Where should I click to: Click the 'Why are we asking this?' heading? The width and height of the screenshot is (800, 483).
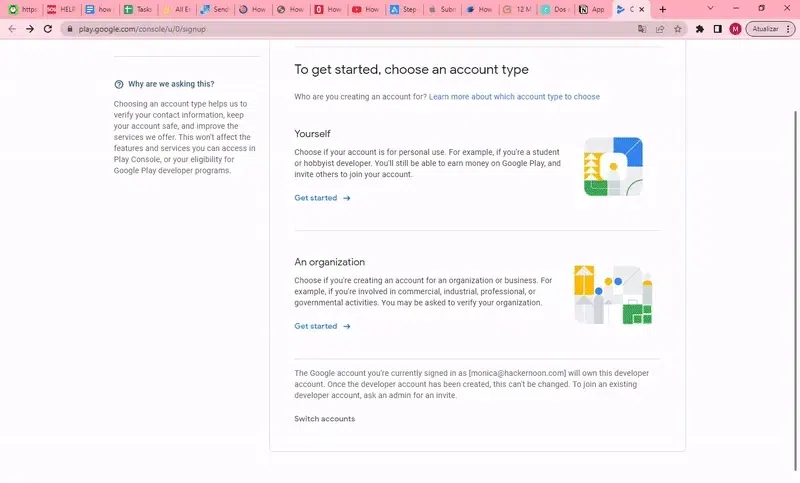[171, 84]
